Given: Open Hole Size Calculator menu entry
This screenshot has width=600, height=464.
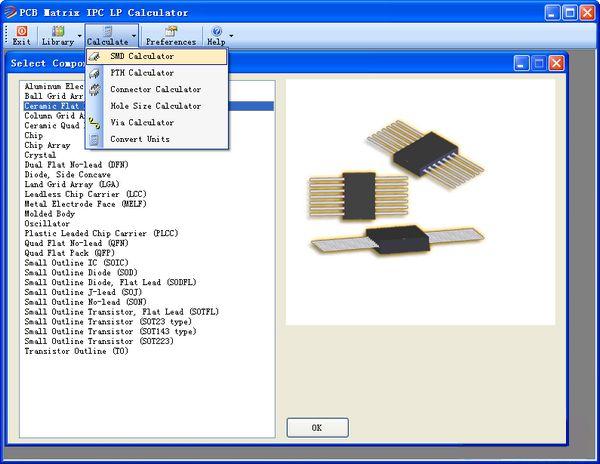Looking at the screenshot, I should click(157, 106).
